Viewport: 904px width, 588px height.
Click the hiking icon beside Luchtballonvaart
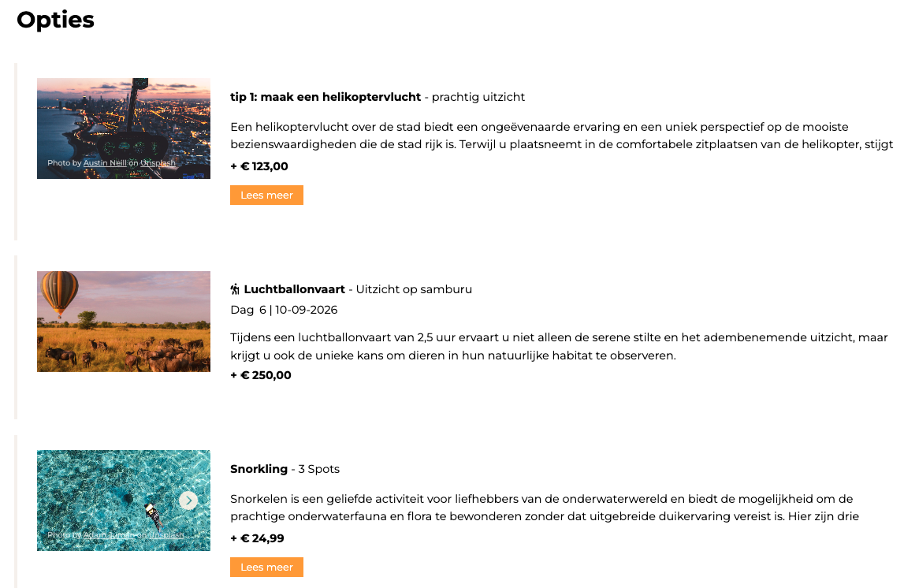click(x=235, y=289)
